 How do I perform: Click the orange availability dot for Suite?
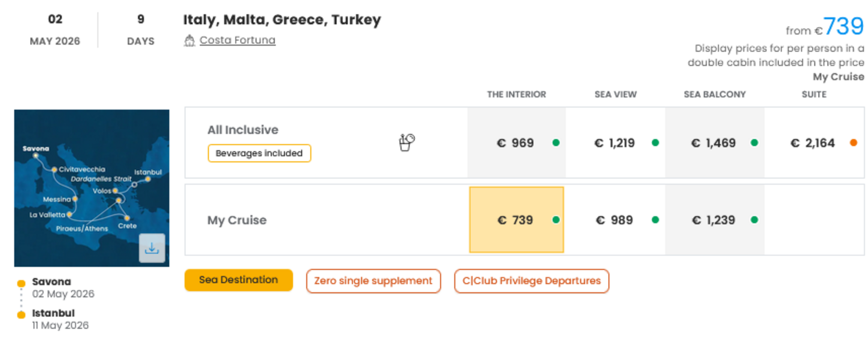853,143
